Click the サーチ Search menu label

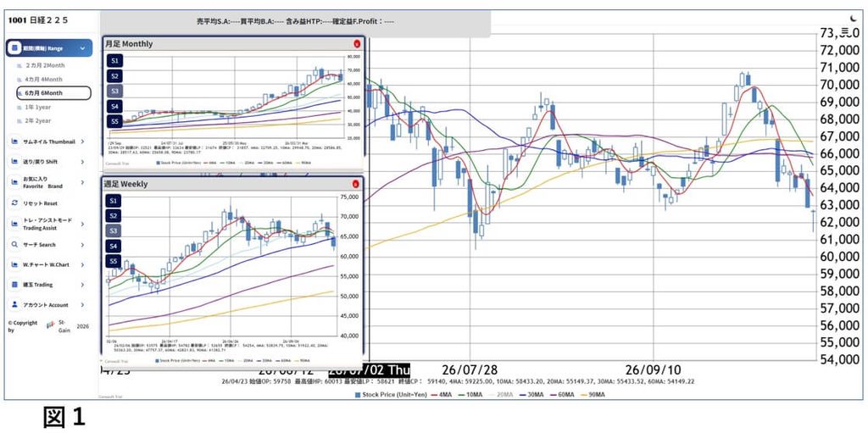(39, 244)
